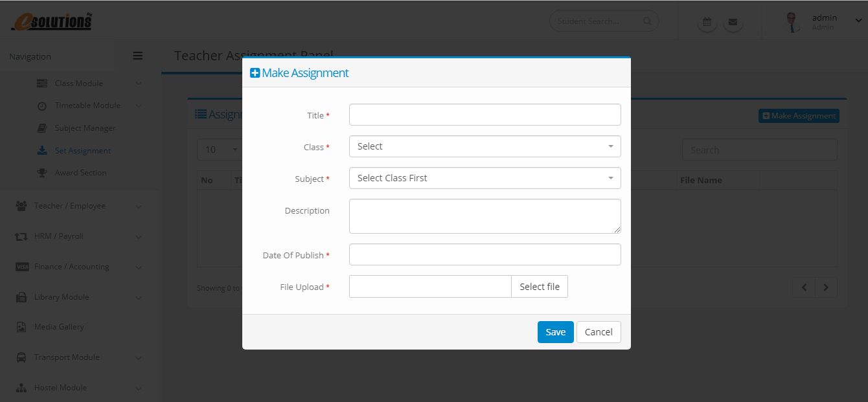This screenshot has width=868, height=402.
Task: Click the Award Section trophy icon
Action: [x=42, y=173]
